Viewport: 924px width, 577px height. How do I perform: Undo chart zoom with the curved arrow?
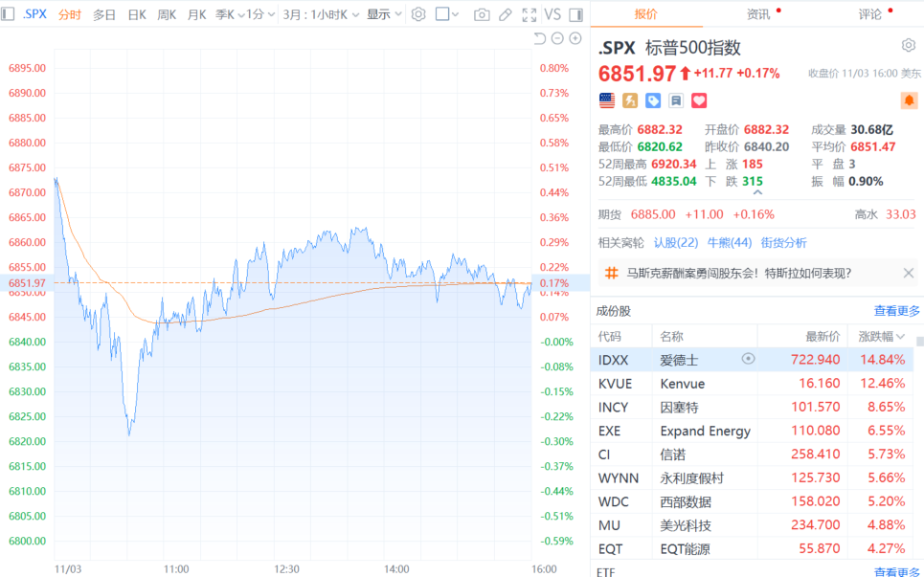coord(539,39)
